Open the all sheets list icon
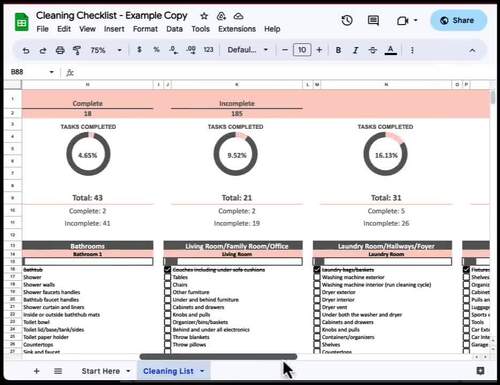500x385 pixels. (58, 371)
